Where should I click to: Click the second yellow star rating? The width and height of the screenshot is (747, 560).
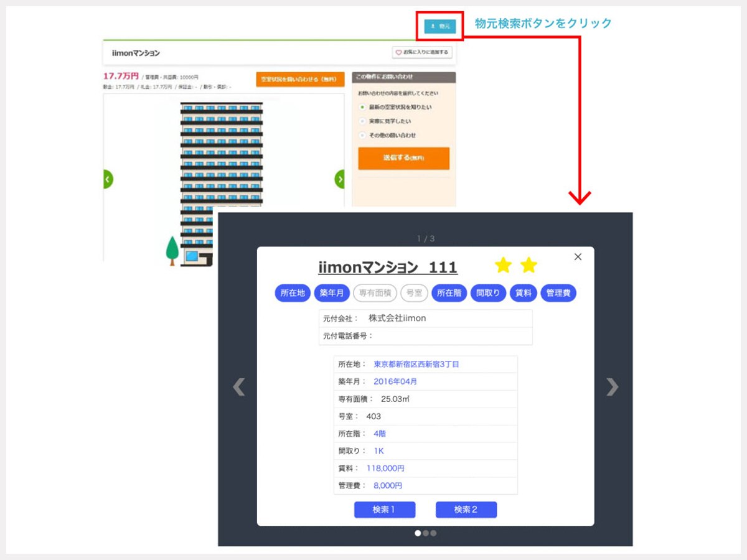529,266
